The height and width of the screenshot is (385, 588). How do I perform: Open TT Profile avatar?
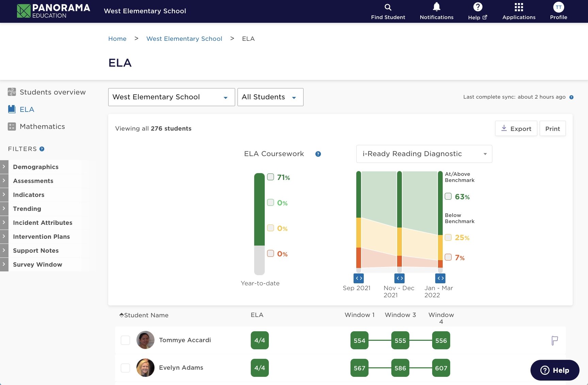click(559, 7)
